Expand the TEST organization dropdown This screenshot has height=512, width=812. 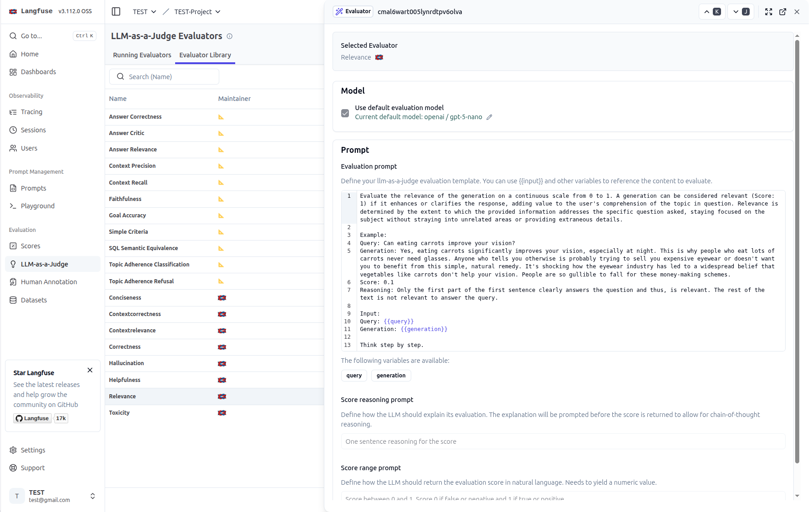144,12
